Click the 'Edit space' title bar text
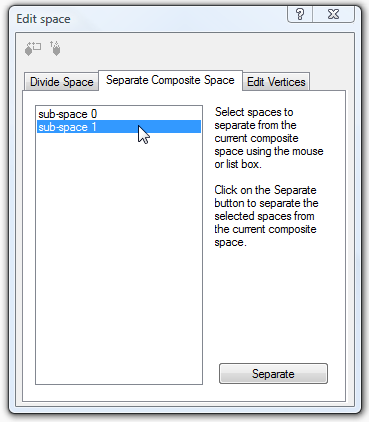The image size is (369, 422). click(43, 19)
